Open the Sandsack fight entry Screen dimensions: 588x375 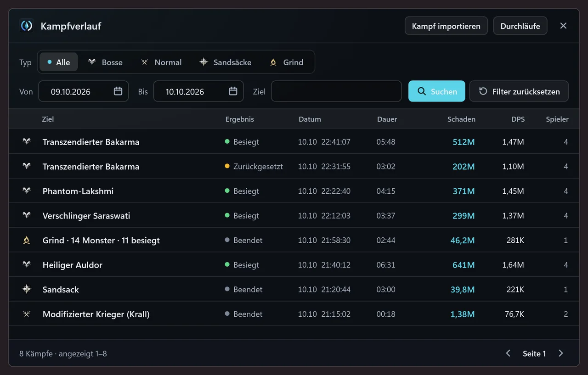(x=294, y=289)
